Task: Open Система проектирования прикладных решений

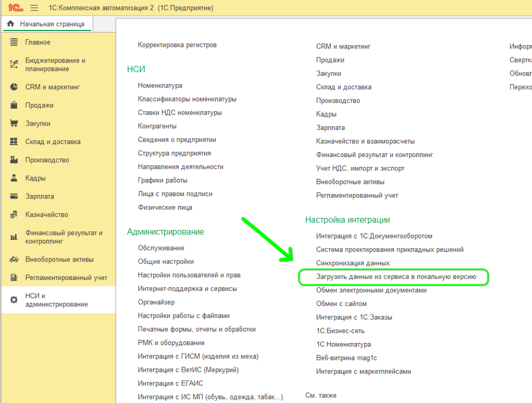Action: 390,250
